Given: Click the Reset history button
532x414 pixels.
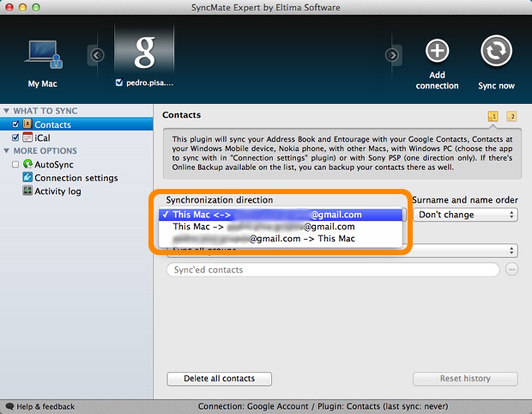Looking at the screenshot, I should tap(465, 379).
